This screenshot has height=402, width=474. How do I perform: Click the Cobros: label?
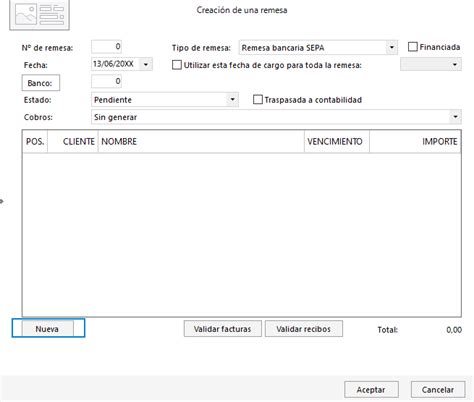pos(38,117)
